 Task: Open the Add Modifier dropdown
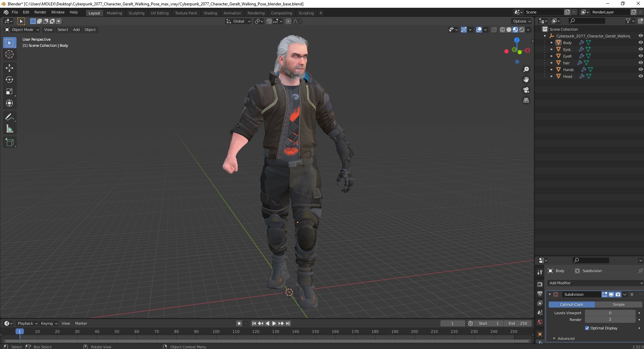click(x=595, y=283)
